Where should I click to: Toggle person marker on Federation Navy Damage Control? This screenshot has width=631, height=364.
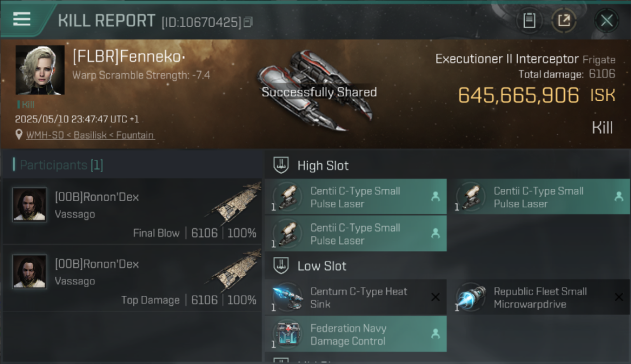(435, 334)
